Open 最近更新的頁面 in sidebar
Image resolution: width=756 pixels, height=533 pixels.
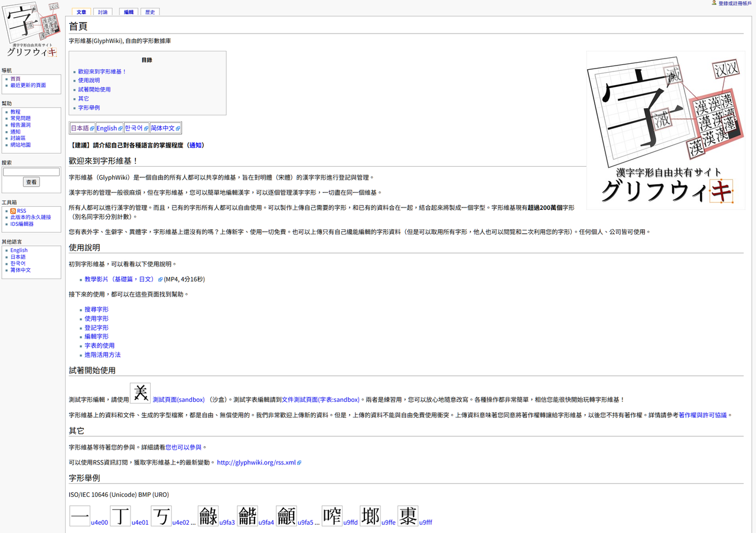pyautogui.click(x=28, y=85)
